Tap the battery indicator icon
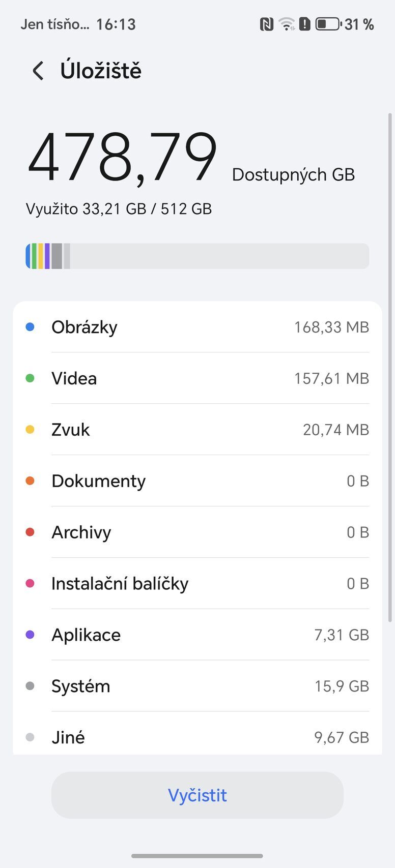The image size is (395, 868). [328, 24]
